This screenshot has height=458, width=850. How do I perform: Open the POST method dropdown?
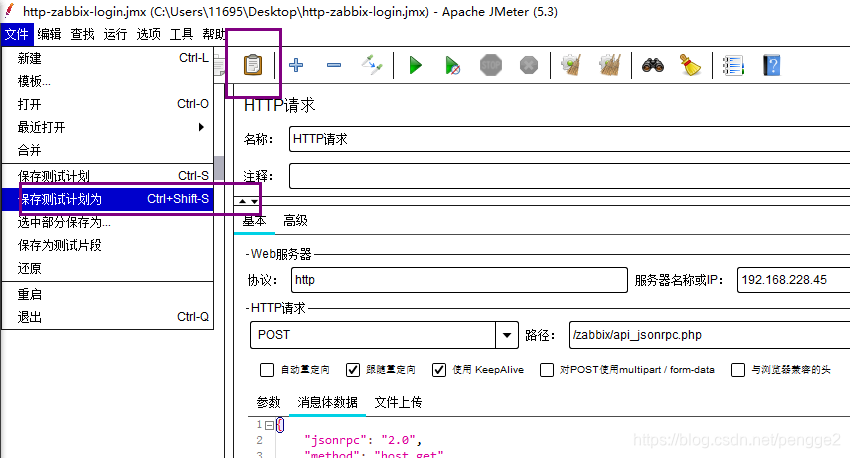pos(507,335)
